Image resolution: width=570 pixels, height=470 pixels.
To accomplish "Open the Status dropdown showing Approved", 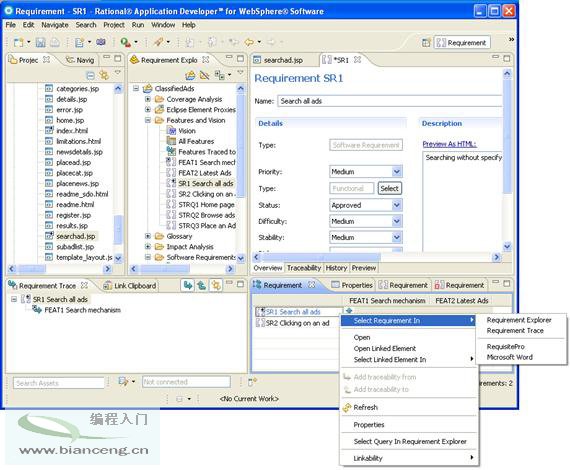I will [397, 205].
